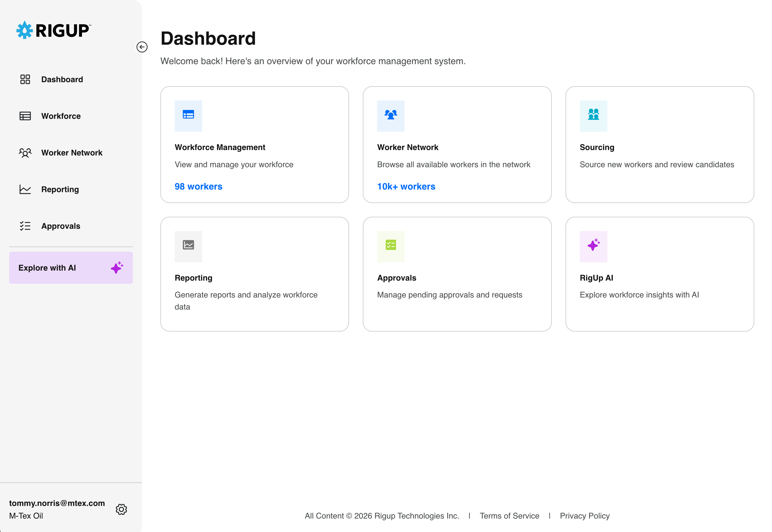Open Reporting from the sidebar
772x532 pixels.
click(x=60, y=189)
